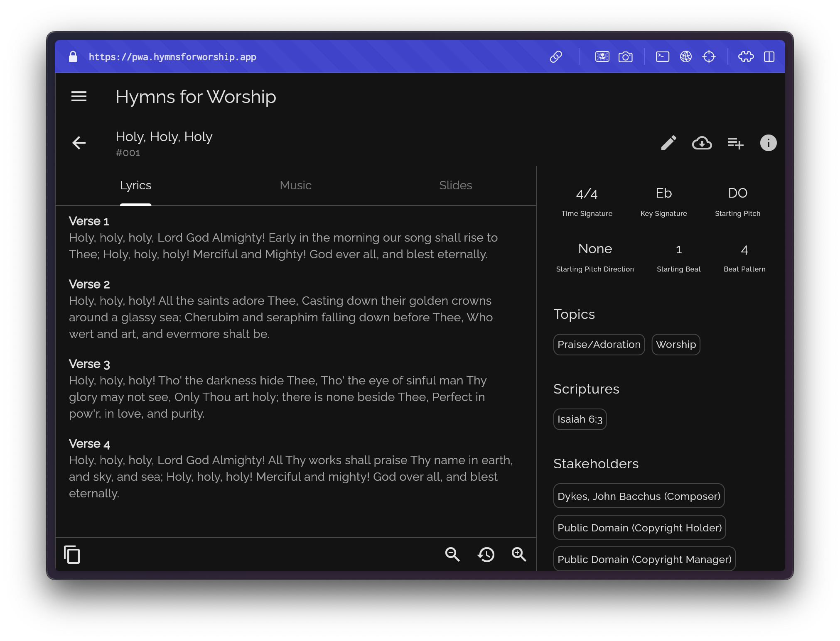Zoom out the lyrics text
This screenshot has width=840, height=641.
452,554
